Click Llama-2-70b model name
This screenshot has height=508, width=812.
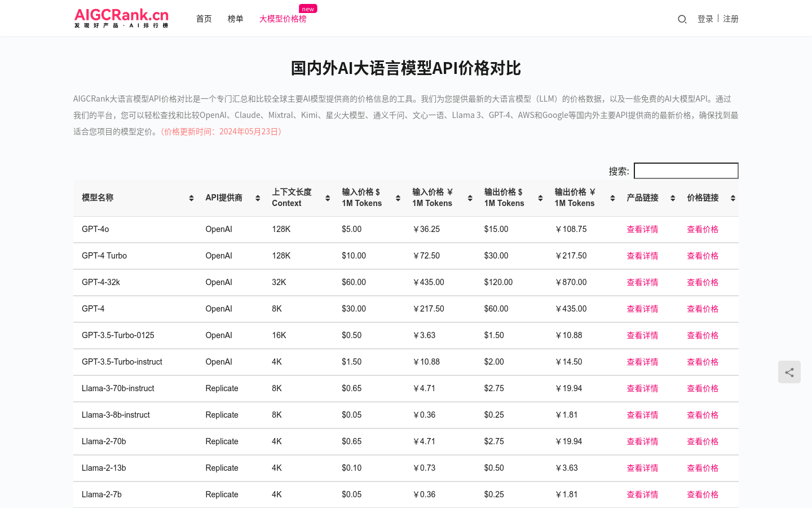pyautogui.click(x=104, y=441)
